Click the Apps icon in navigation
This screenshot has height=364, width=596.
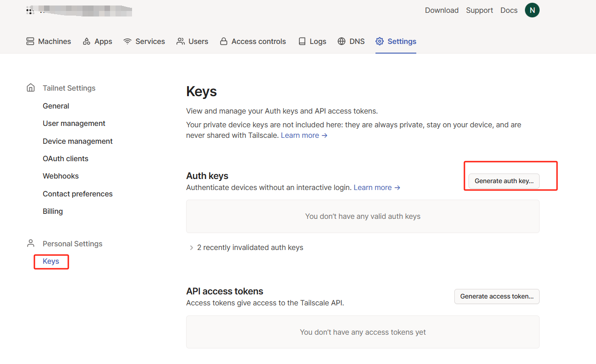coord(87,41)
